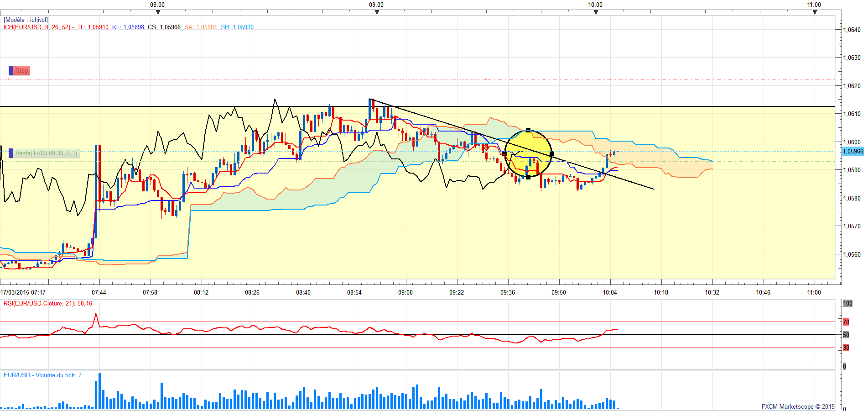Click the 10:32 time axis label

pos(712,292)
